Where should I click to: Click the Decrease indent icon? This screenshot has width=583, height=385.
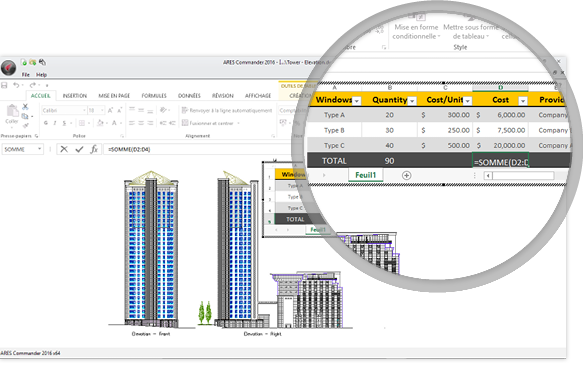(163, 123)
